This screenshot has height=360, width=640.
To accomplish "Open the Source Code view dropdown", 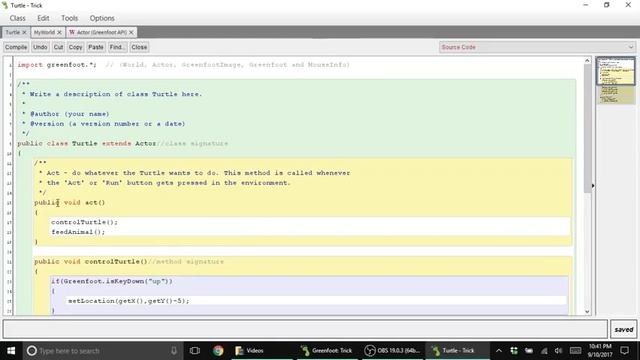I will 537,47.
